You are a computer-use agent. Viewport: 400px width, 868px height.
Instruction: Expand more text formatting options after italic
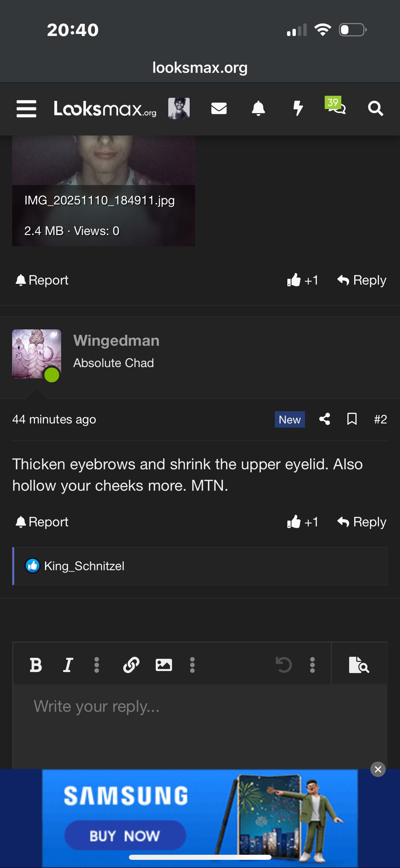[x=97, y=665]
